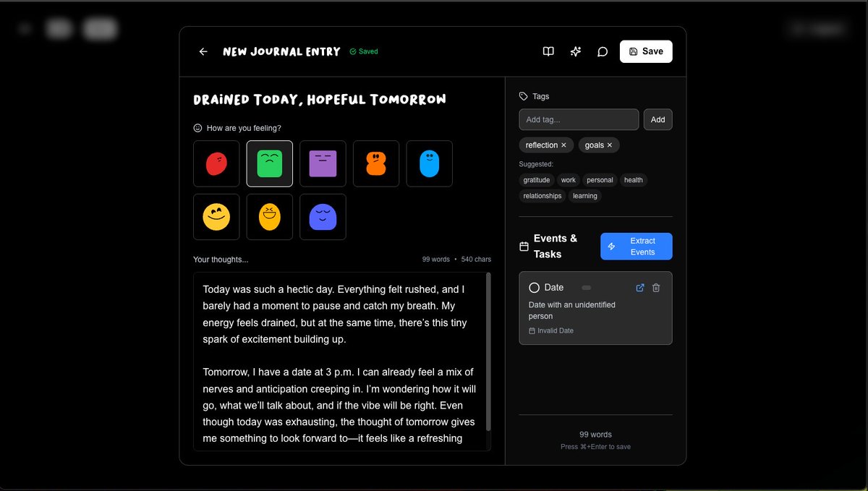Select the indigo calm mood face
This screenshot has height=491, width=868.
coord(323,217)
